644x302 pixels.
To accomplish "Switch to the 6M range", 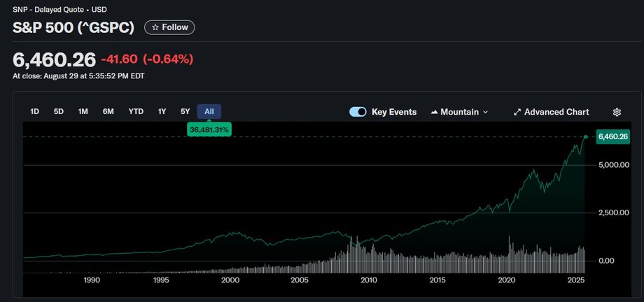I will pyautogui.click(x=108, y=112).
